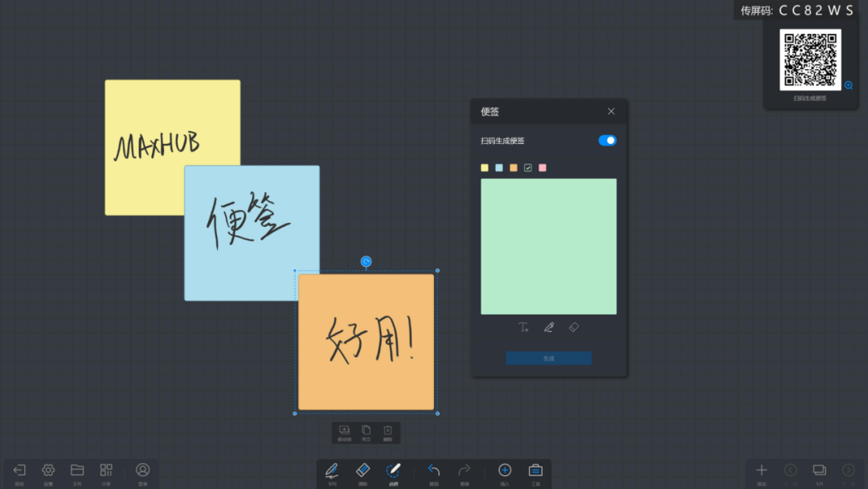Screen dimensions: 868x489
Task: Open the insert (插入) menu
Action: 505,471
